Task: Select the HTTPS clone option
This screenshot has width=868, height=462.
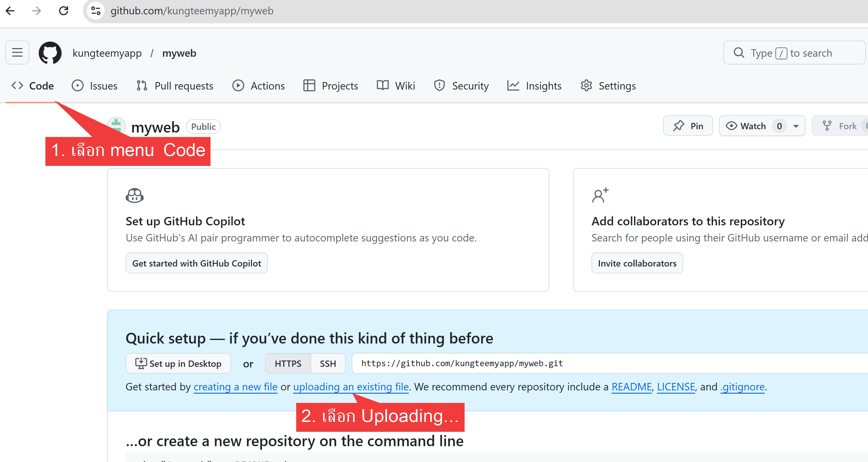Action: point(288,364)
